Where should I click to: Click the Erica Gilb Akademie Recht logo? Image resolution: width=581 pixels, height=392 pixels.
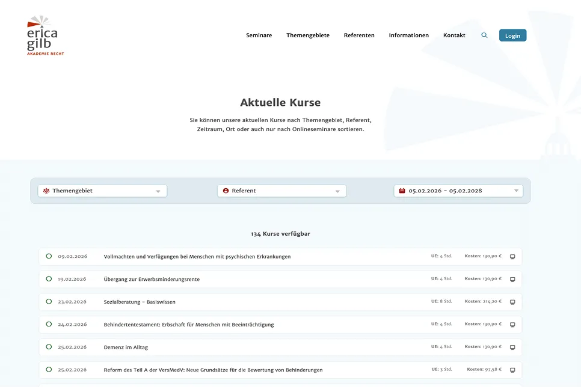click(45, 36)
